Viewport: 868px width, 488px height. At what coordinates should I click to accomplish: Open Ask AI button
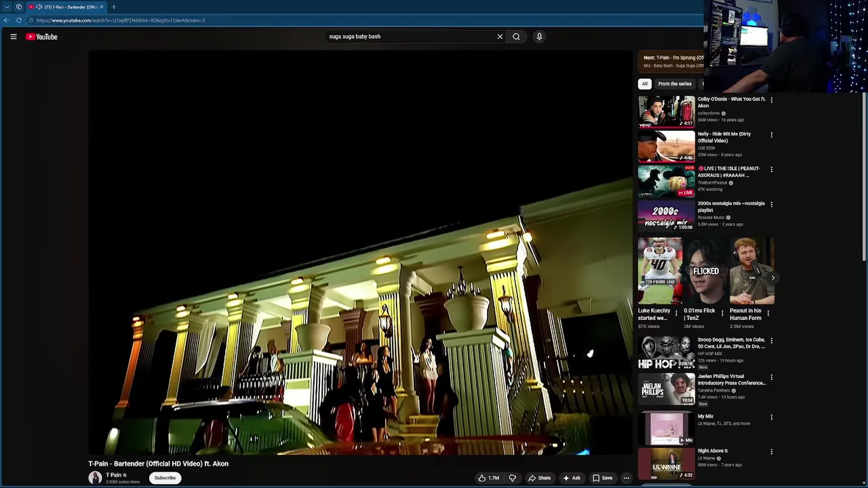pos(572,478)
